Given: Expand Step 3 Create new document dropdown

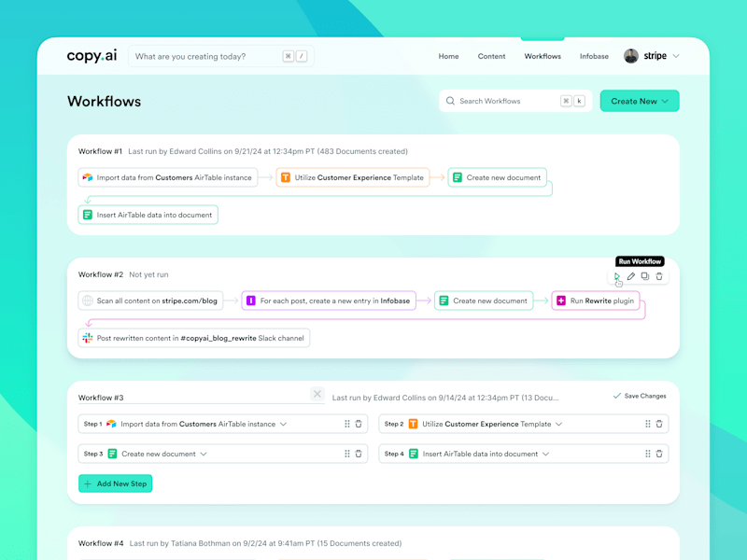Looking at the screenshot, I should [x=204, y=454].
